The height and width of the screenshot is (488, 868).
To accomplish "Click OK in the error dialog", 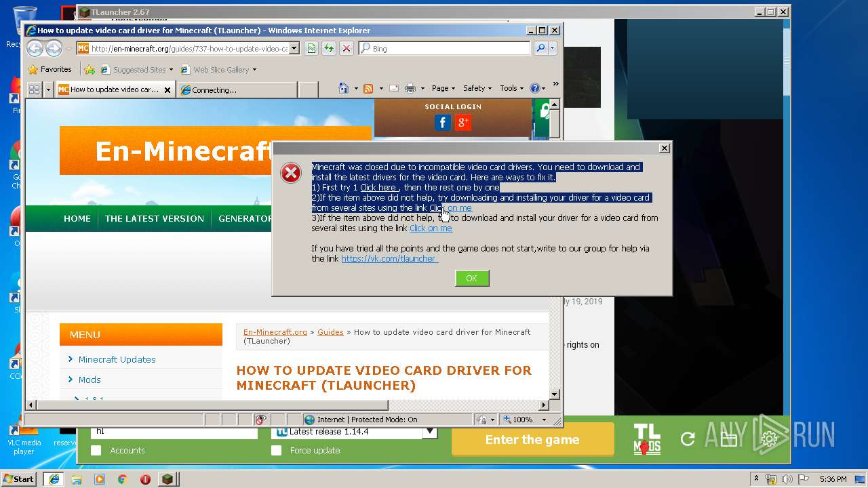I will click(x=472, y=278).
